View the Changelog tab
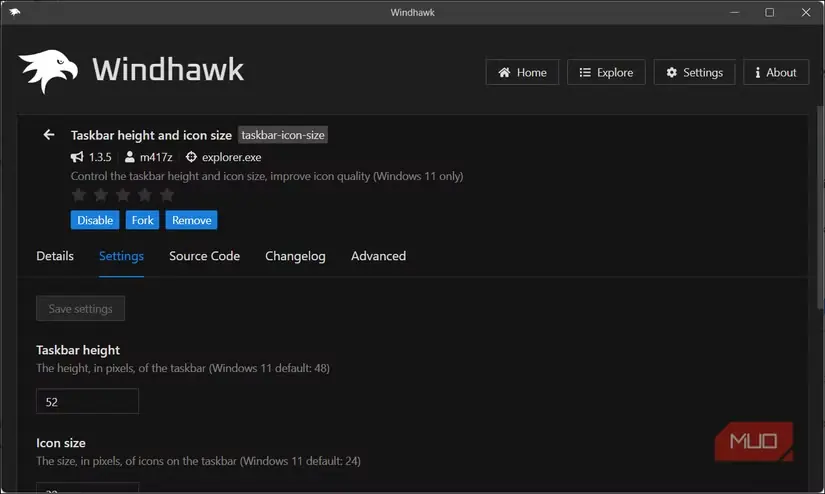Image resolution: width=825 pixels, height=494 pixels. 295,256
